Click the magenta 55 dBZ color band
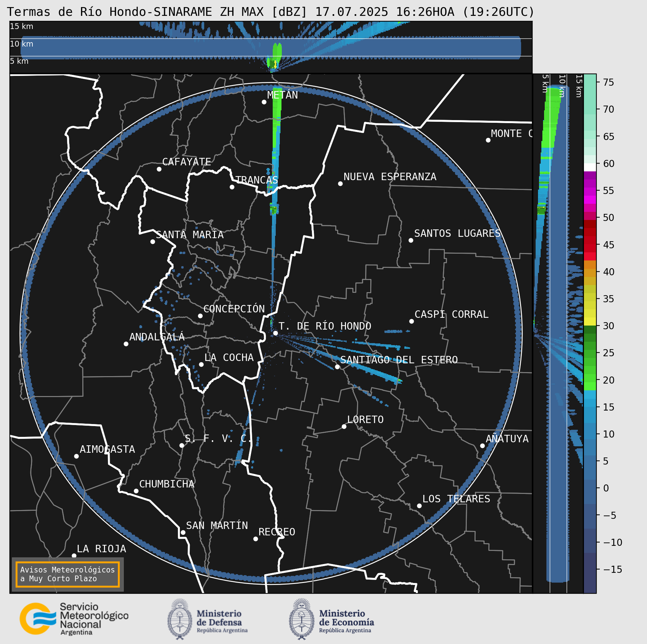The height and width of the screenshot is (644, 647). 590,192
